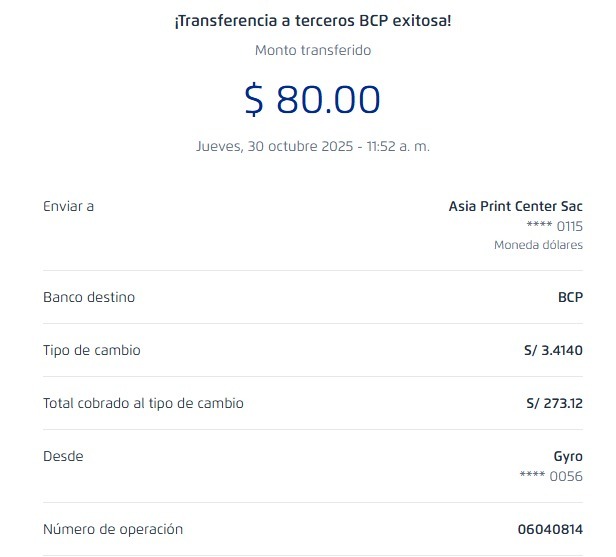The image size is (616, 557).
Task: Select the operation number 06040814
Action: (549, 529)
